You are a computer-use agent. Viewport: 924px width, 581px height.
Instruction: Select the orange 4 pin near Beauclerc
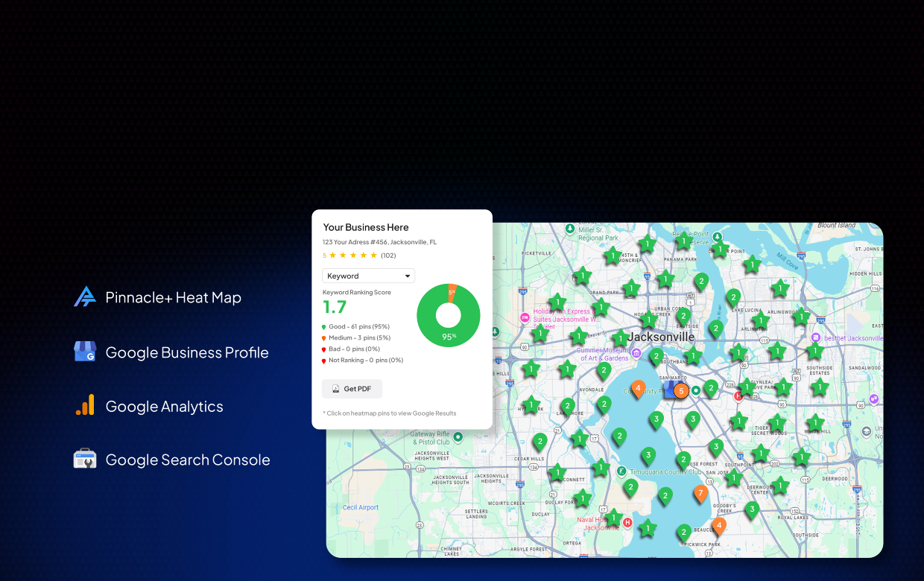[x=718, y=526]
